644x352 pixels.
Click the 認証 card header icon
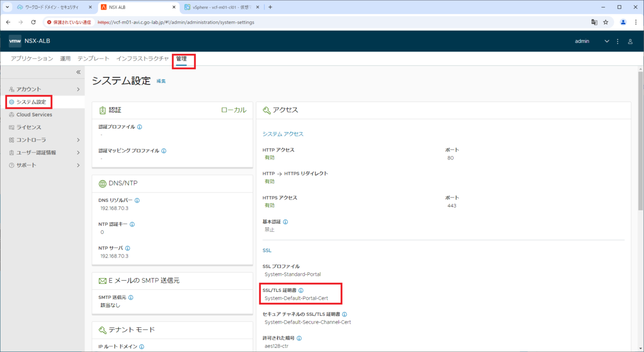tap(103, 110)
